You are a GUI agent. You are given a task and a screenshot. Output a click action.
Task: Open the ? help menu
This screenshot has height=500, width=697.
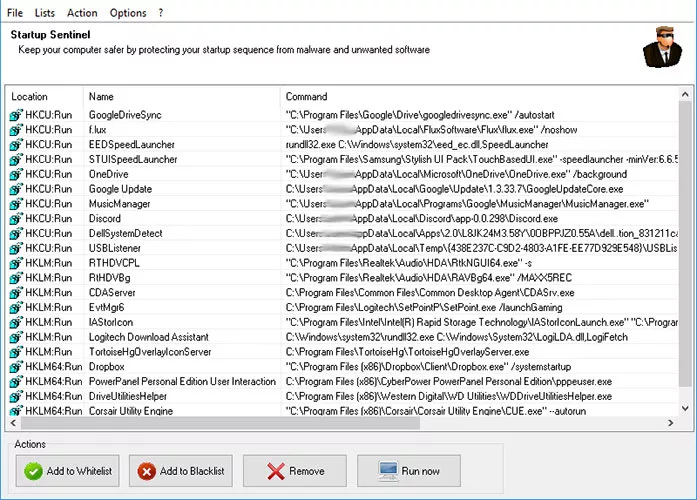[x=160, y=13]
